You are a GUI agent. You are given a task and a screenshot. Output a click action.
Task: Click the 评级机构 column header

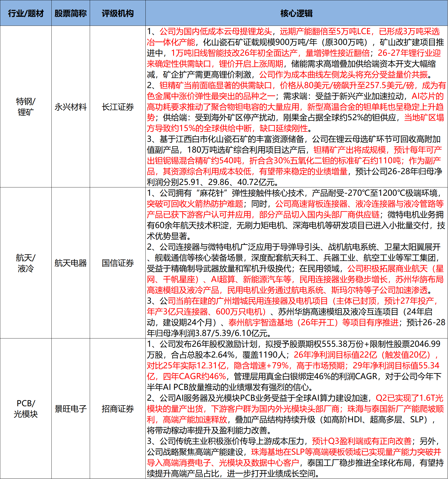pos(118,13)
